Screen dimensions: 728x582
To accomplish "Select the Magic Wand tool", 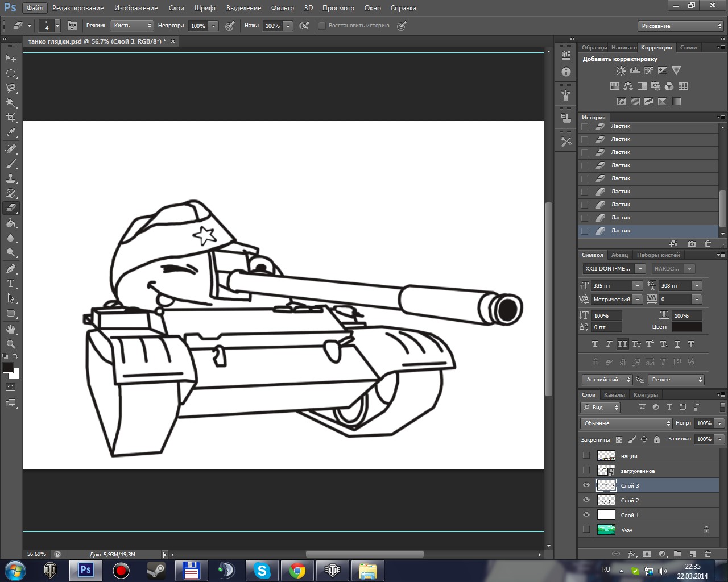I will tap(11, 103).
